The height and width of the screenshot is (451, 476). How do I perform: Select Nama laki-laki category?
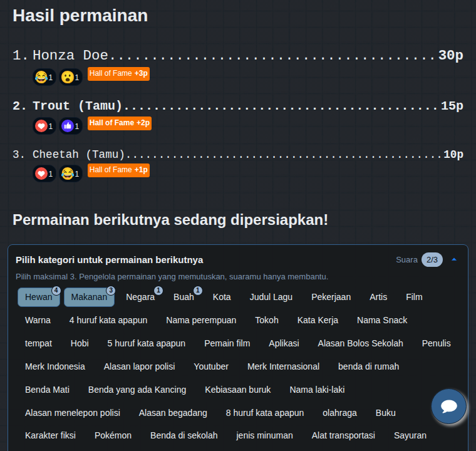[317, 390]
